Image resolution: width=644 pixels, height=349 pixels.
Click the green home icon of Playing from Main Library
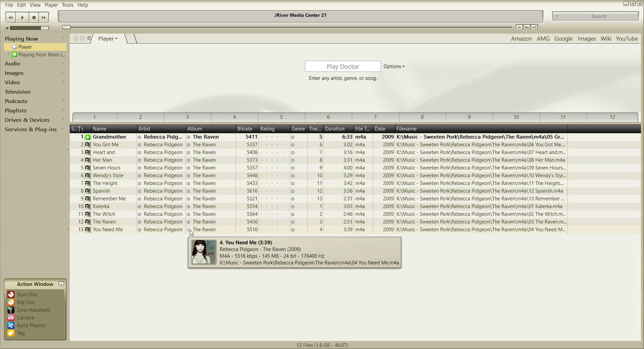point(14,54)
